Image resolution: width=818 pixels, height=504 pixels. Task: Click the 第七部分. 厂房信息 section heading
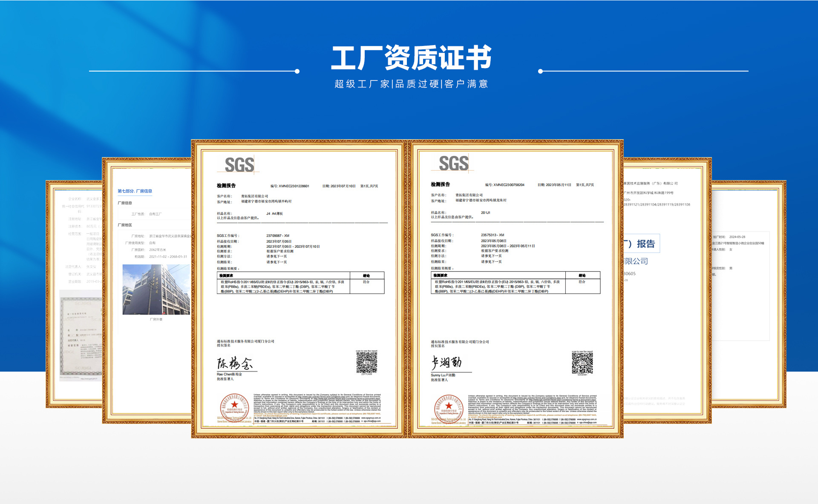click(135, 191)
